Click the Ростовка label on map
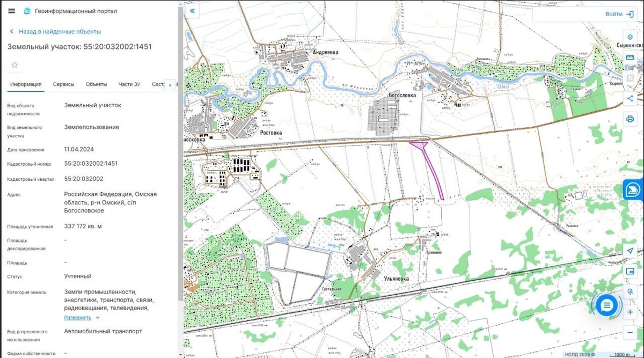The height and width of the screenshot is (358, 644). tap(270, 132)
